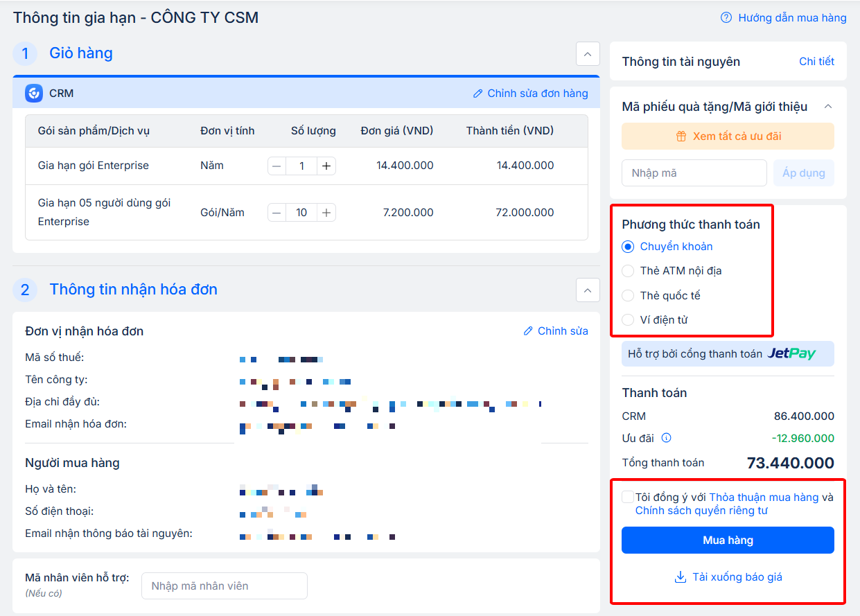Screen dimensions: 860x616
Task: Select Ví điện tử payment method
Action: (628, 319)
